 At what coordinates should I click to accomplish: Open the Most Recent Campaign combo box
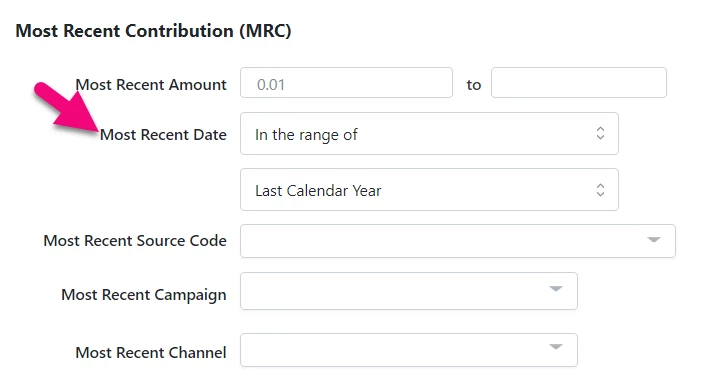pyautogui.click(x=409, y=291)
